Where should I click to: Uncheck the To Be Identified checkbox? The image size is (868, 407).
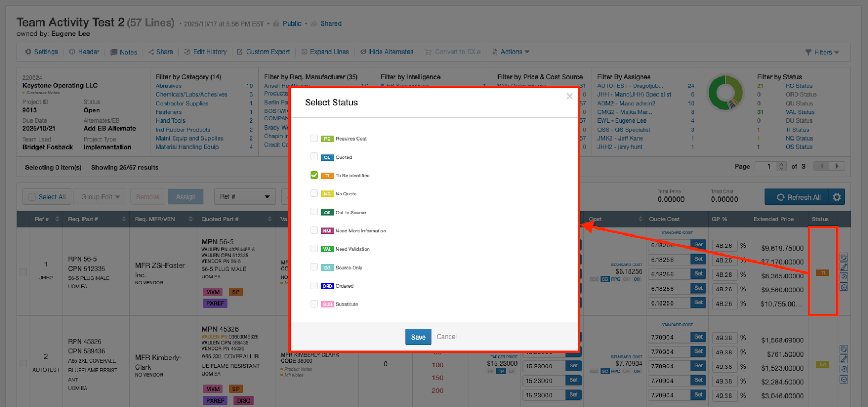tap(314, 175)
